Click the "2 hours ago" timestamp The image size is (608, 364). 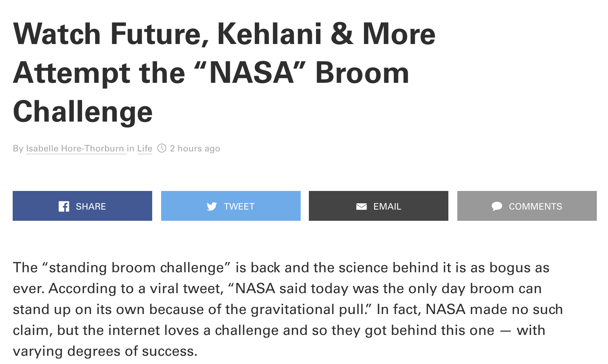tap(195, 148)
